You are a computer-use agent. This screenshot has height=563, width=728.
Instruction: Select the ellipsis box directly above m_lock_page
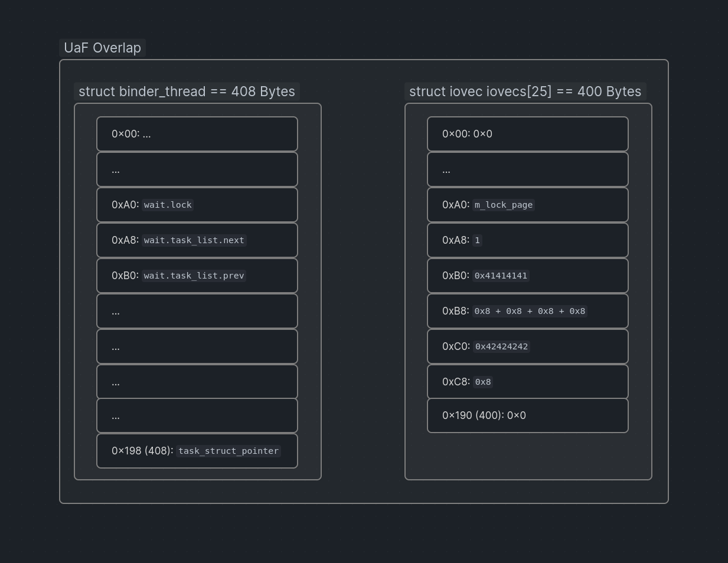[x=528, y=169]
